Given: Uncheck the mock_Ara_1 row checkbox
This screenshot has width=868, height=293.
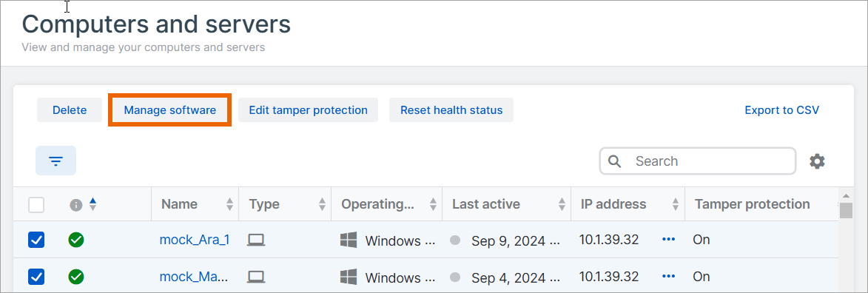Looking at the screenshot, I should pyautogui.click(x=36, y=240).
